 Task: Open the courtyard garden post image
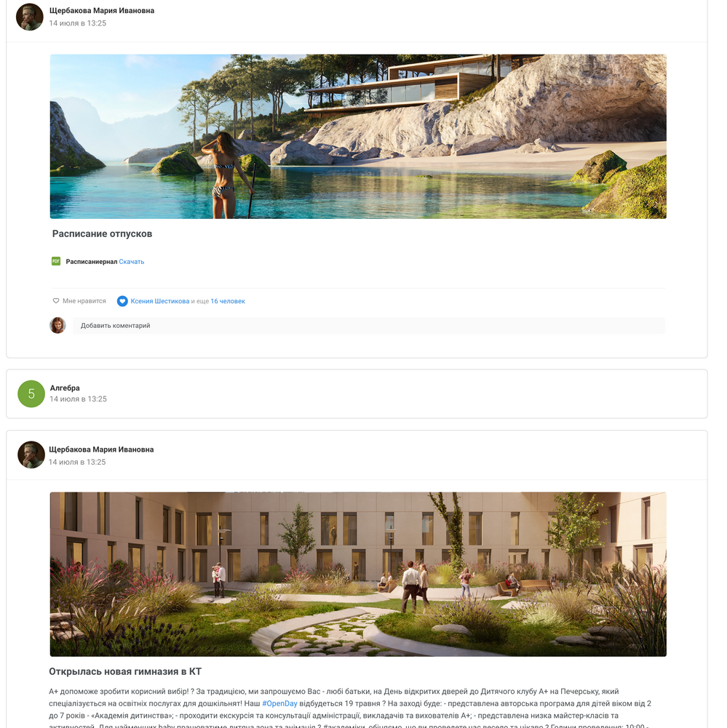(x=358, y=575)
